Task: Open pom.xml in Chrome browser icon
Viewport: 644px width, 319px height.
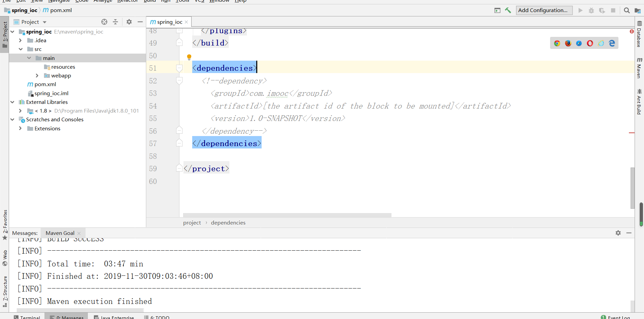Action: 557,43
